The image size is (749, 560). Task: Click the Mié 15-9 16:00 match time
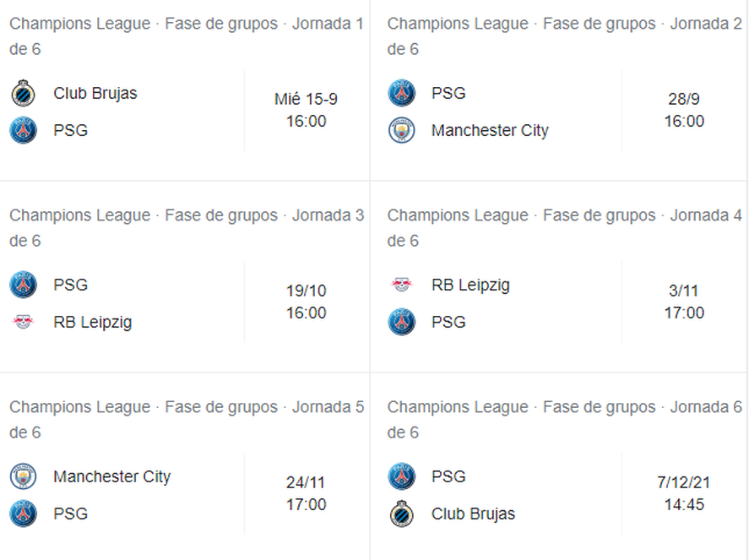306,111
